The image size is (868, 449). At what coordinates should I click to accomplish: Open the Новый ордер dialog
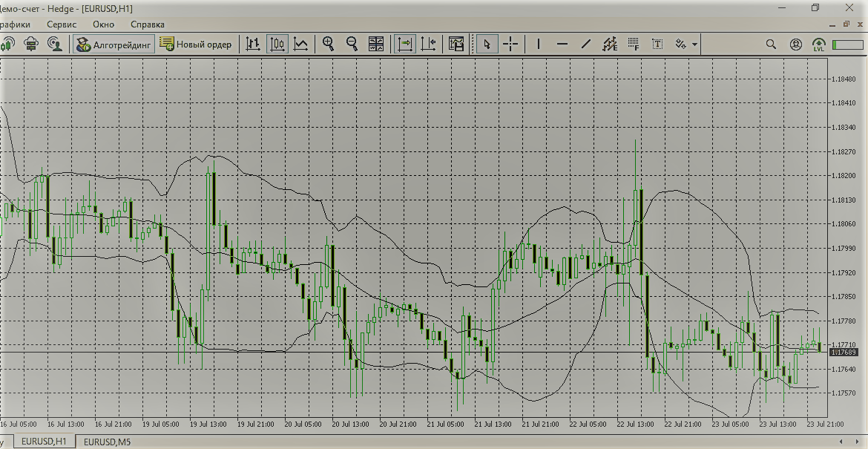[195, 45]
